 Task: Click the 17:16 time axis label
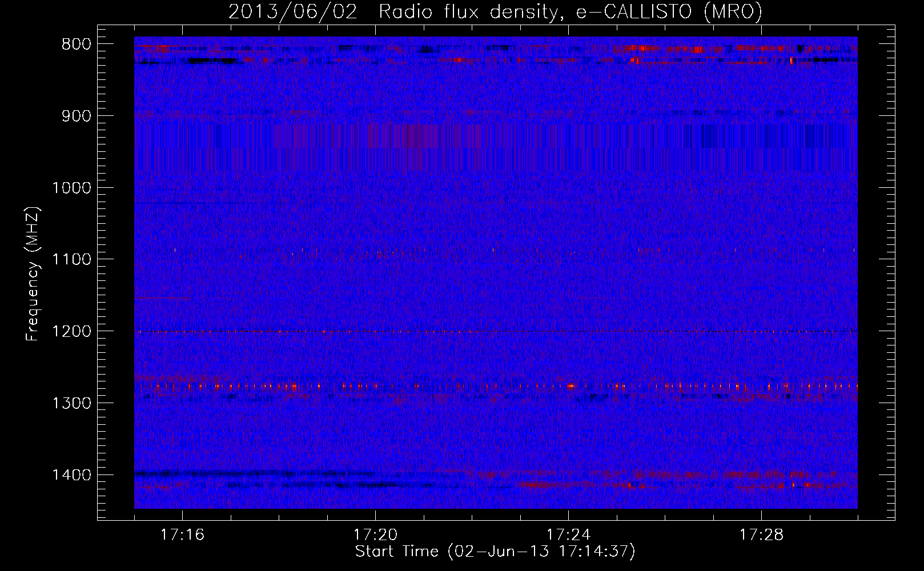pos(182,535)
